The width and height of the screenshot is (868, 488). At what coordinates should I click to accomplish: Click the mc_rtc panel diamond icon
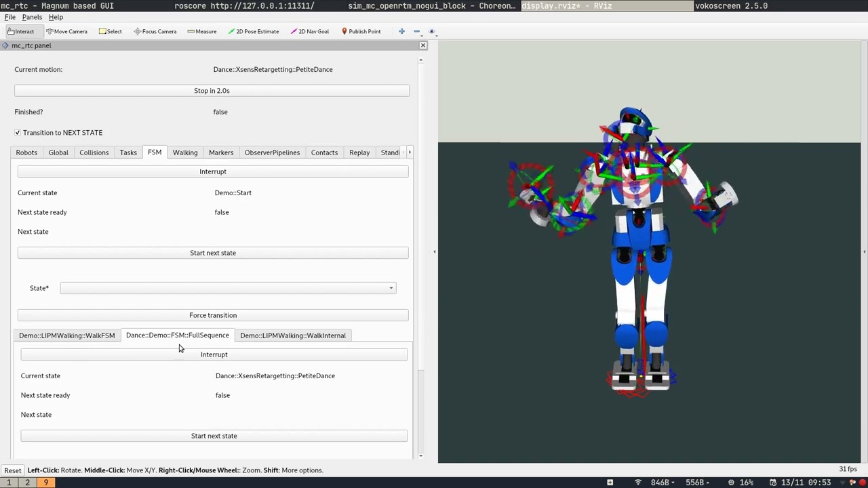[x=5, y=45]
